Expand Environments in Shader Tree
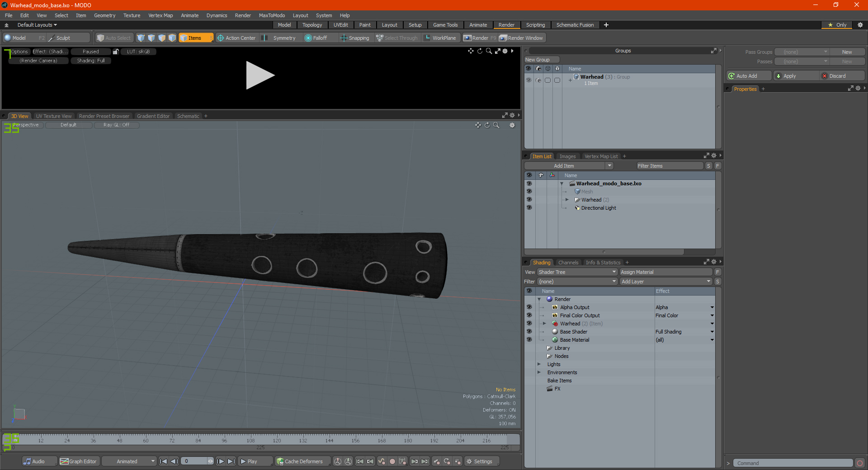 [x=539, y=372]
